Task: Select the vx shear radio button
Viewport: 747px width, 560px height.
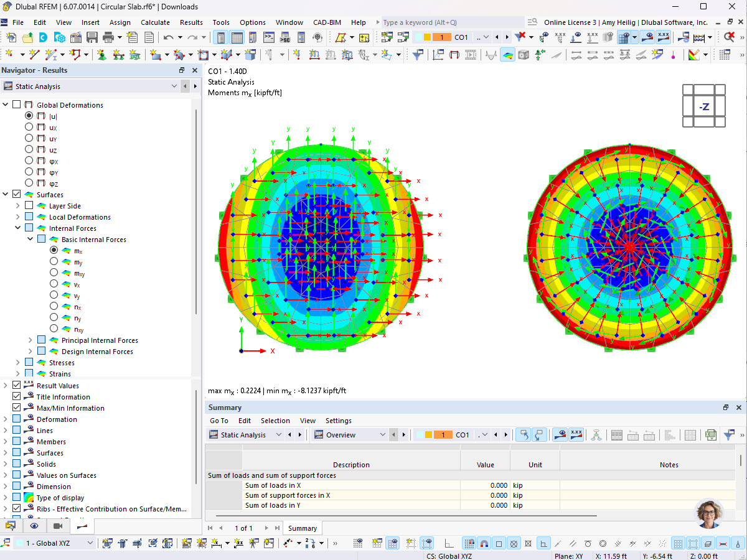Action: point(54,284)
